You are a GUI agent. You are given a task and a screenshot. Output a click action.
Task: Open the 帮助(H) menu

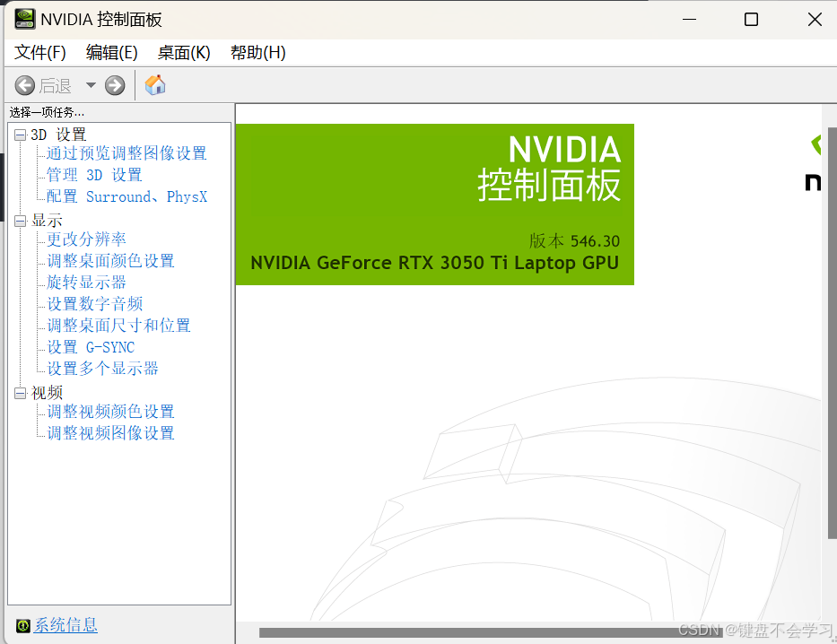pos(257,53)
